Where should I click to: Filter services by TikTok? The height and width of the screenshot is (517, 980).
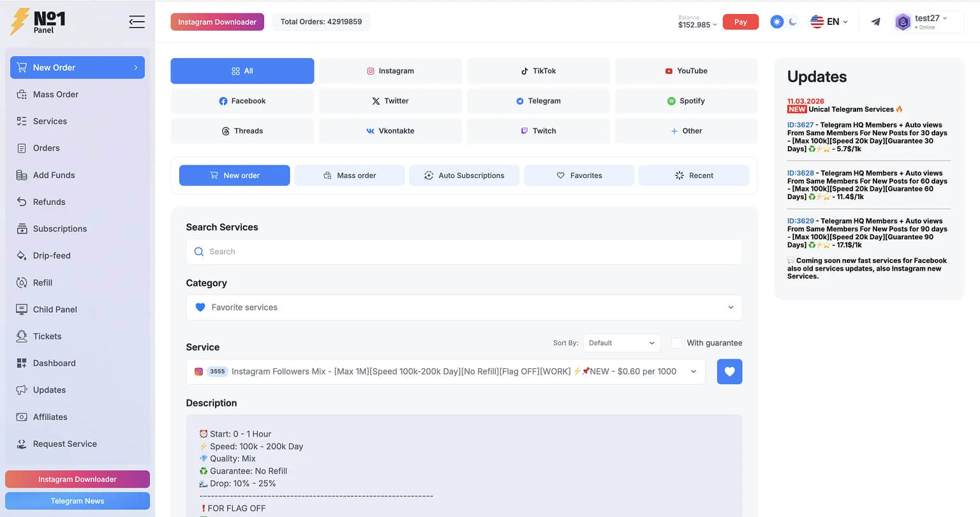[538, 71]
